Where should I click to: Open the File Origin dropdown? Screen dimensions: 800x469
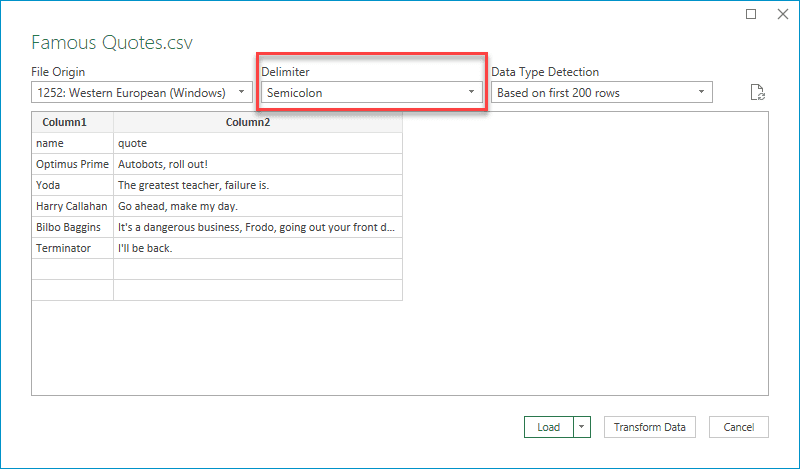tap(142, 92)
